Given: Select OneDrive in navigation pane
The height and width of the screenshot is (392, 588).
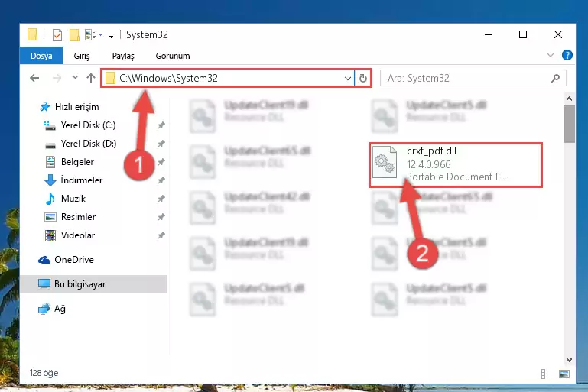Looking at the screenshot, I should point(66,260).
